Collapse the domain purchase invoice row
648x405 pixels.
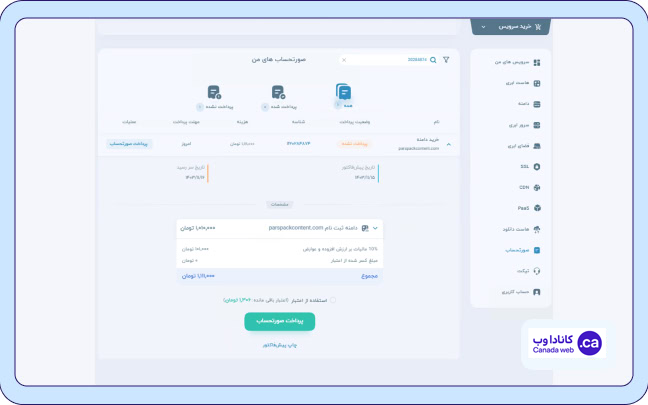point(448,144)
